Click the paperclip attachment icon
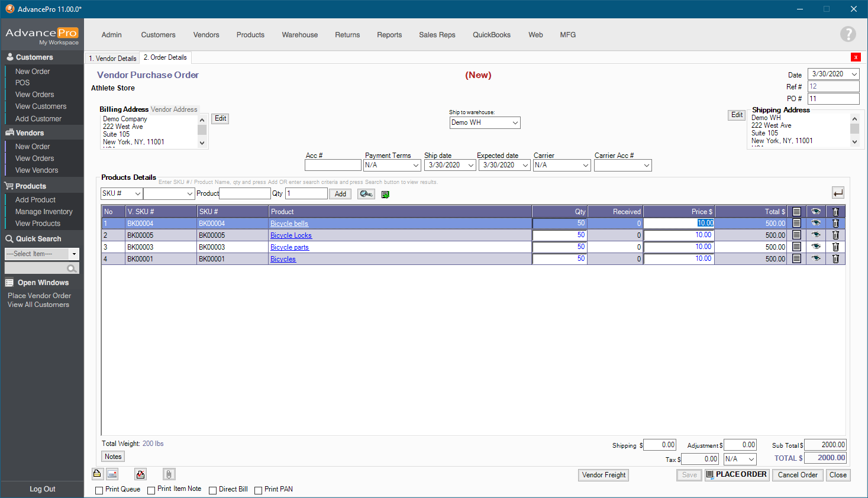The image size is (868, 498). coord(169,474)
